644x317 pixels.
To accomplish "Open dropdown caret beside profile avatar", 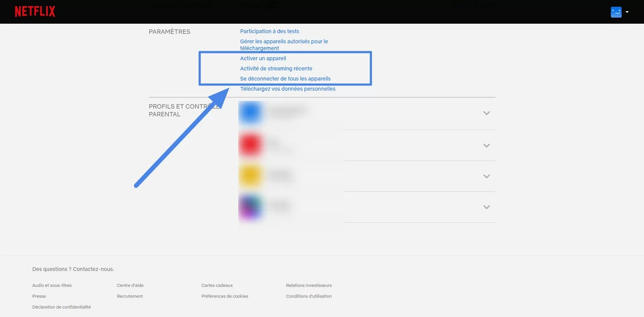I will 627,12.
